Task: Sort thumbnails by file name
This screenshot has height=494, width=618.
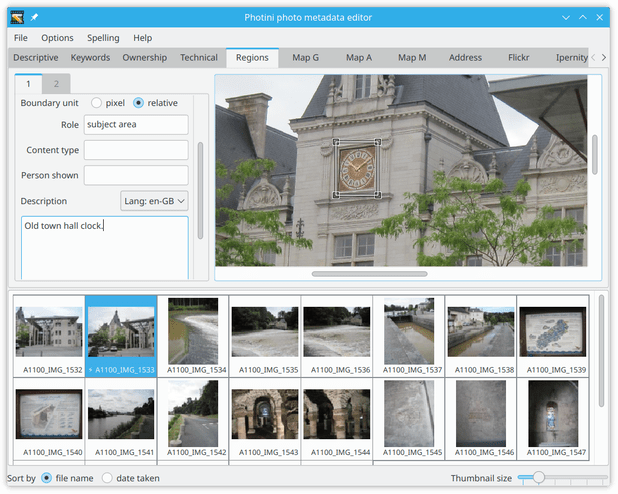Action: point(47,478)
